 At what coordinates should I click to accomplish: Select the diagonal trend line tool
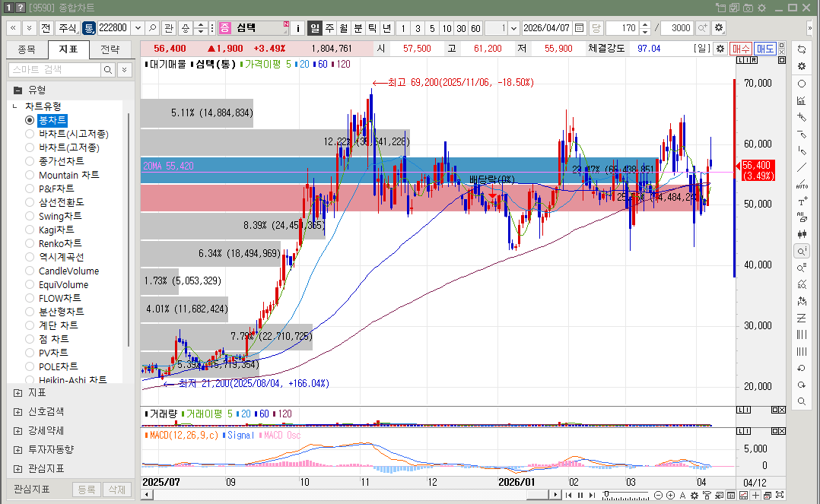801,167
